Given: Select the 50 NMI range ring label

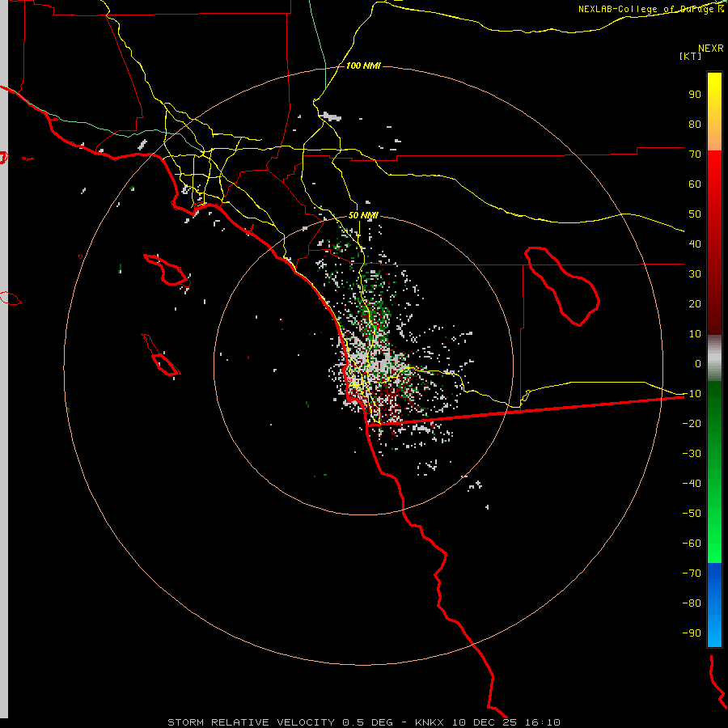Looking at the screenshot, I should pyautogui.click(x=363, y=215).
